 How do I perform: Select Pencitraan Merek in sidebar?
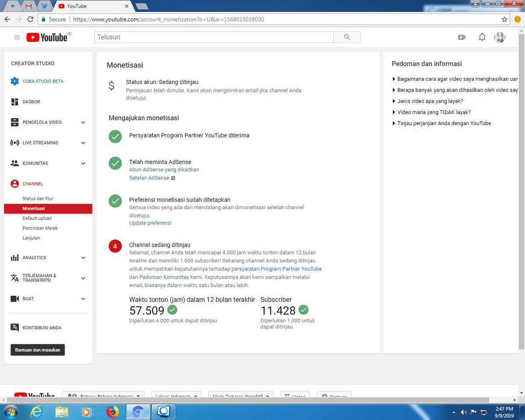click(x=40, y=228)
